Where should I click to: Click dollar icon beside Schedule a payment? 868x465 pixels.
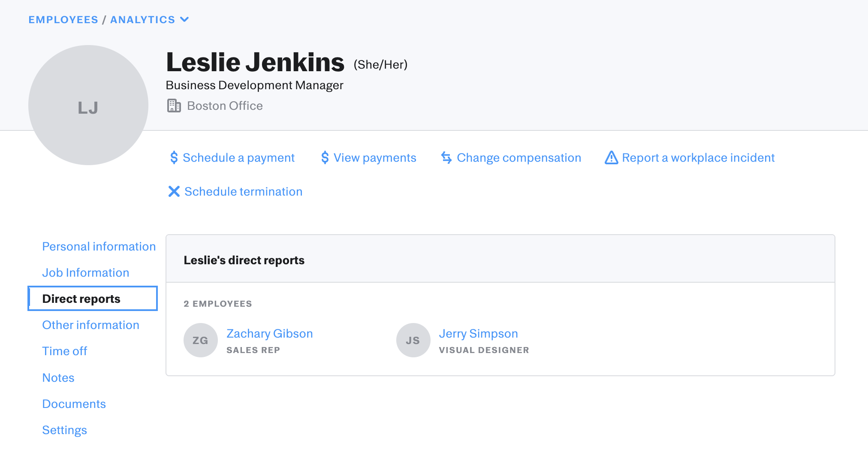(x=174, y=158)
